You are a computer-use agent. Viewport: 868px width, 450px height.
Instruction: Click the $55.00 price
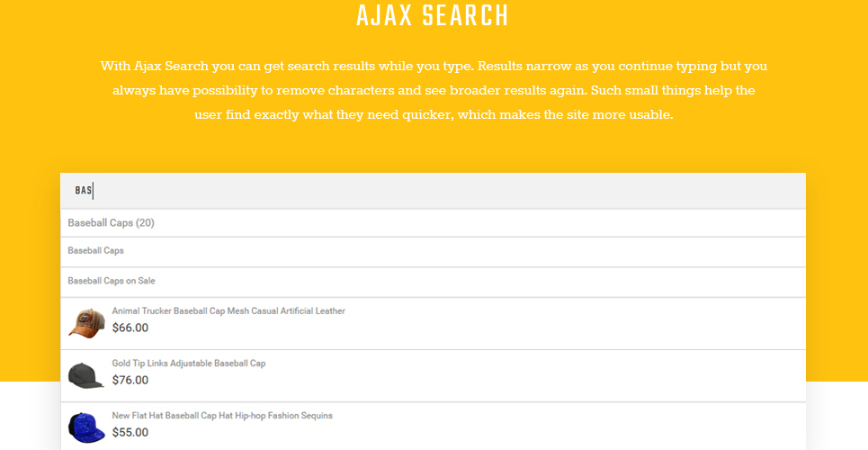(x=130, y=432)
